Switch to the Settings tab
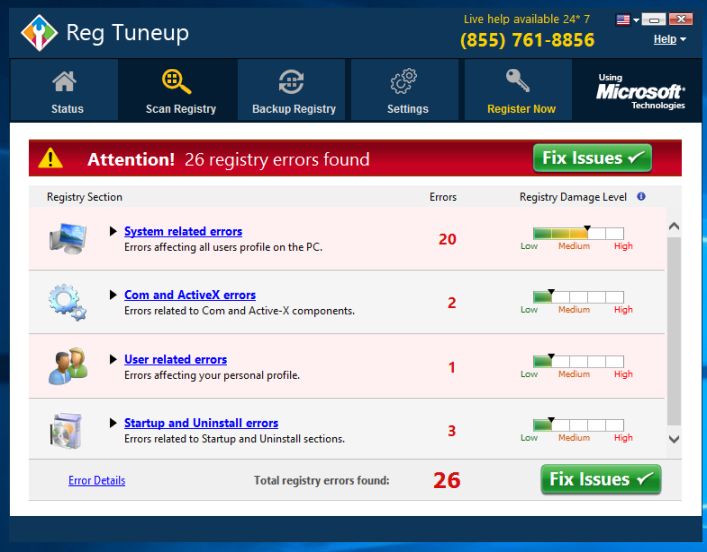Viewport: 707px width, 552px height. [405, 90]
